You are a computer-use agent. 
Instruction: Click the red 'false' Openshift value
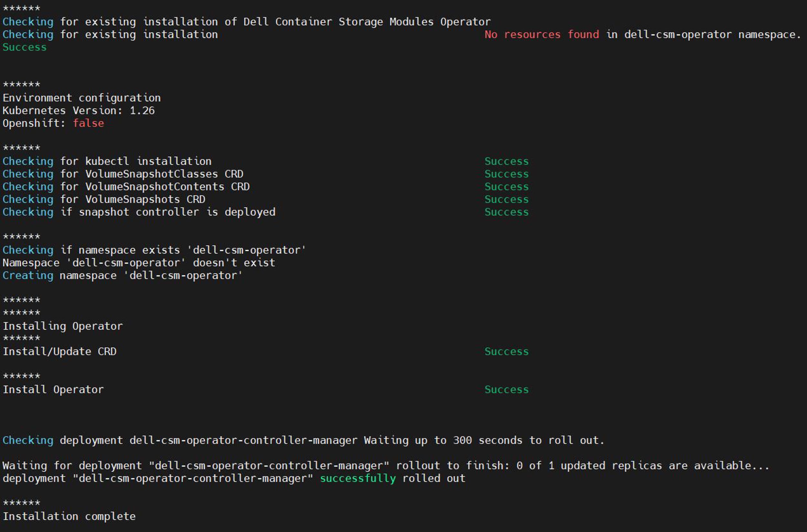(88, 123)
